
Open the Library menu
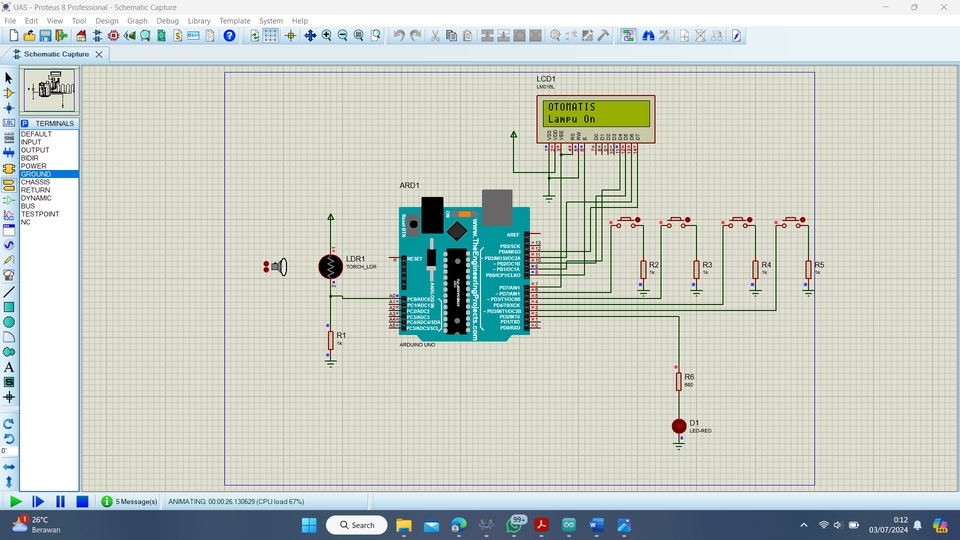click(198, 21)
